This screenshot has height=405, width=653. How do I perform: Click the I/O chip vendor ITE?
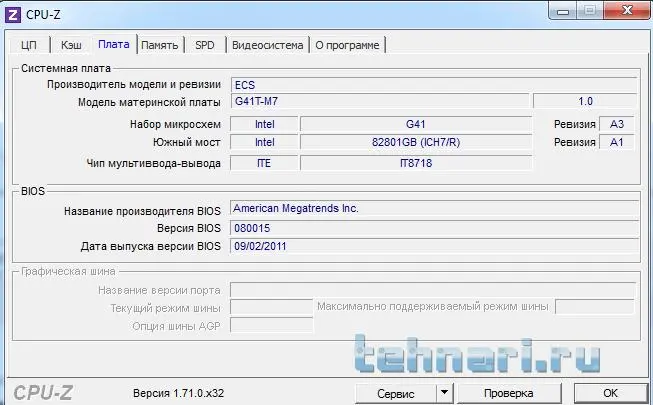point(264,163)
